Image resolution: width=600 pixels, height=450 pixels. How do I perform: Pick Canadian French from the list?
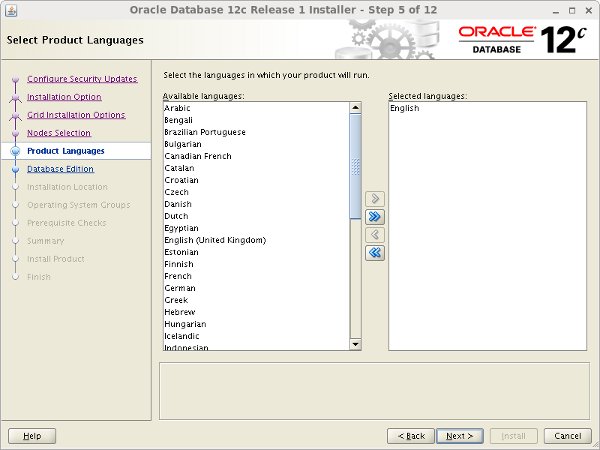pos(256,156)
